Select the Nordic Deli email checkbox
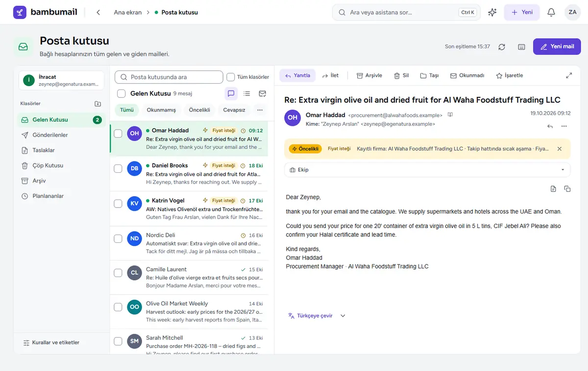The height and width of the screenshot is (371, 588). coord(118,239)
